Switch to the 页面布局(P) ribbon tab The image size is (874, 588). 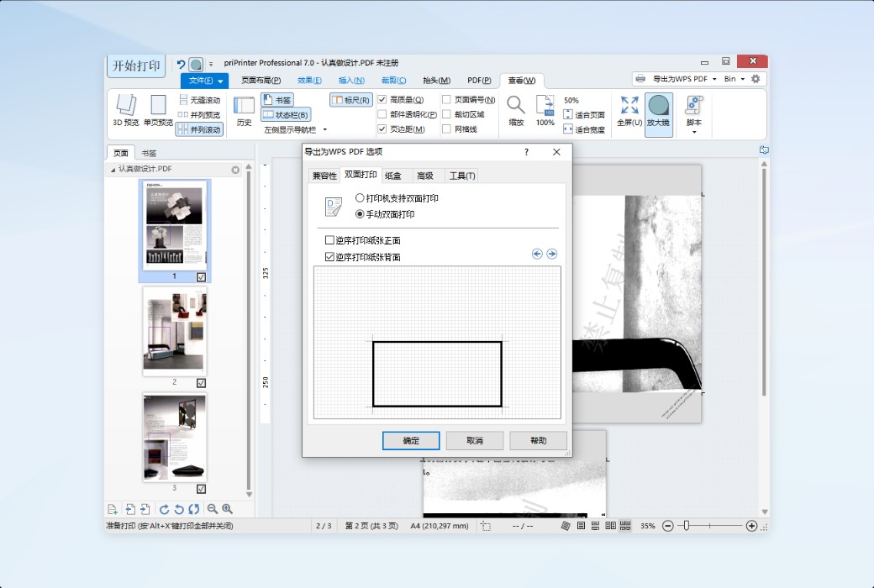pos(261,81)
